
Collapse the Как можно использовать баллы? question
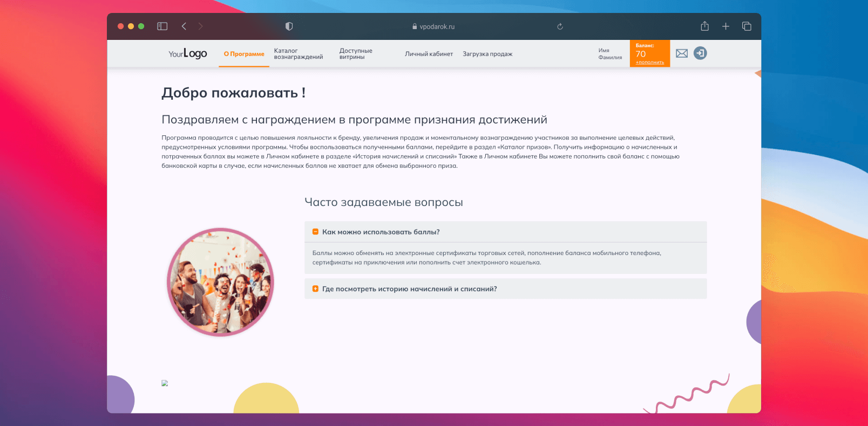(x=506, y=232)
